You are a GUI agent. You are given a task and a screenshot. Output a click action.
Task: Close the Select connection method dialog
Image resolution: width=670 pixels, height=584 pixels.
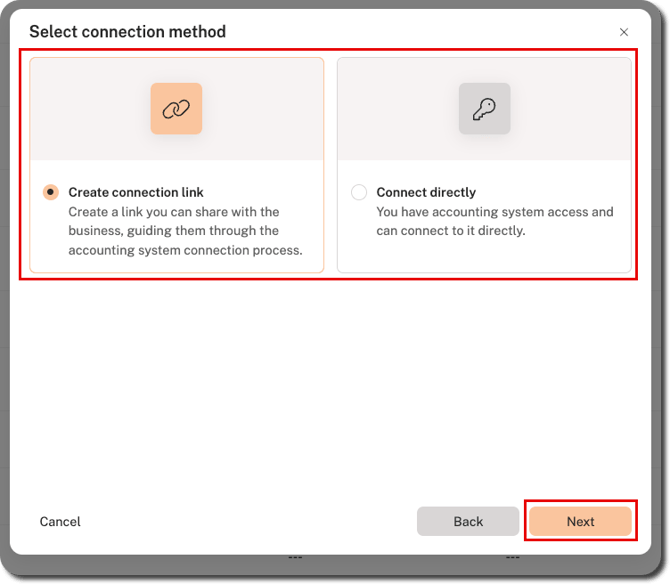[624, 32]
